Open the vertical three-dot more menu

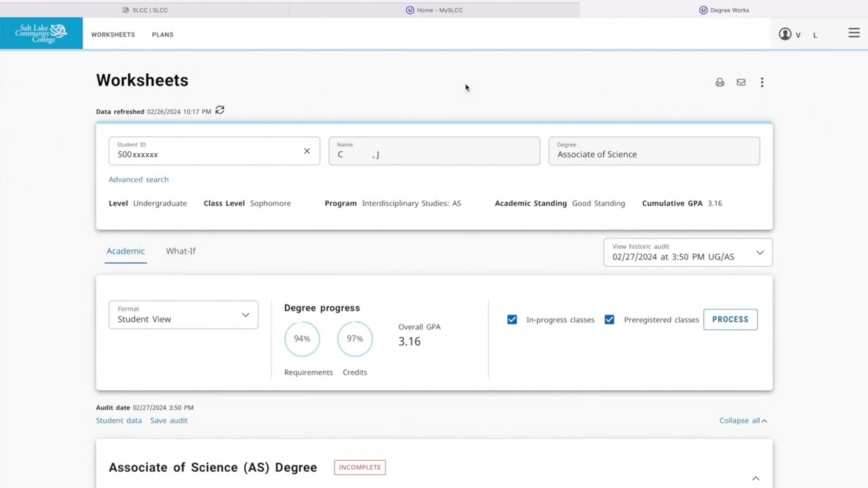coord(762,83)
